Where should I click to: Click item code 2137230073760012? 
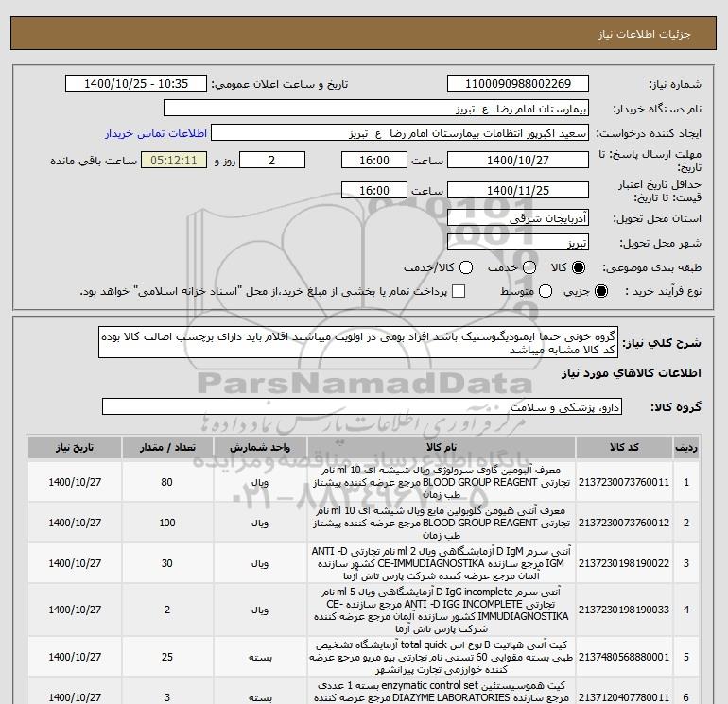pos(624,523)
